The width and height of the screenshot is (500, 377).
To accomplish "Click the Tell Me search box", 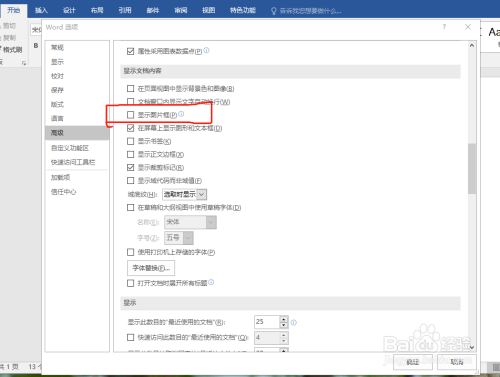I will point(310,11).
